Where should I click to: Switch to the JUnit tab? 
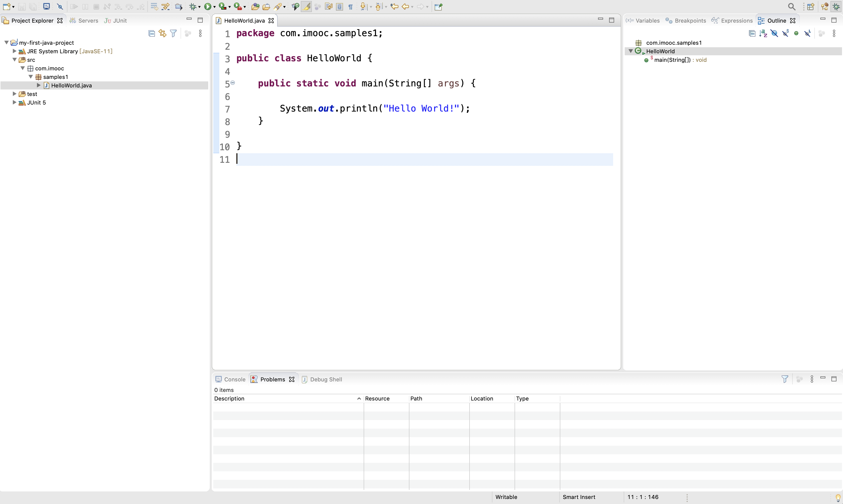click(116, 20)
